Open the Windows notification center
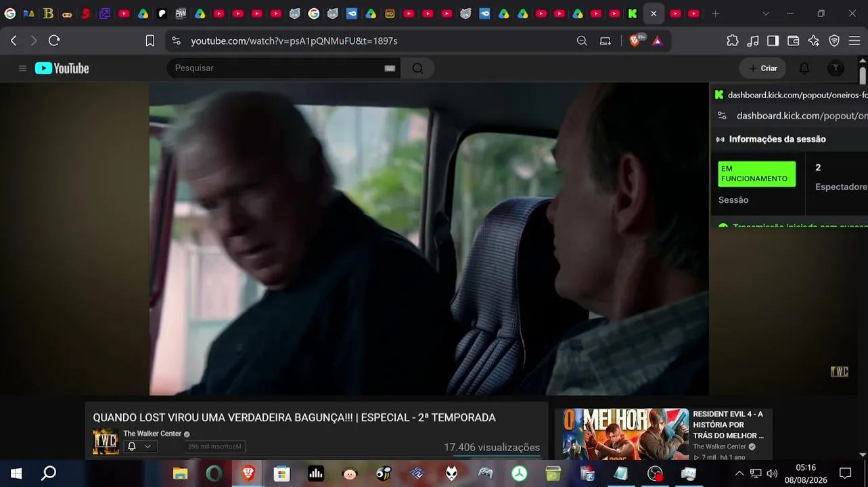This screenshot has height=487, width=868. [845, 473]
